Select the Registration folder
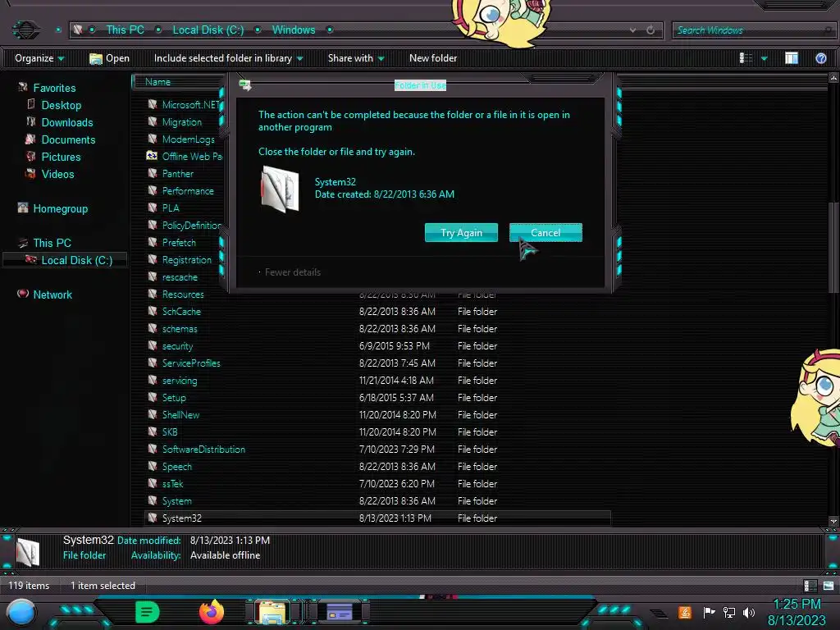The height and width of the screenshot is (630, 840). 186,259
